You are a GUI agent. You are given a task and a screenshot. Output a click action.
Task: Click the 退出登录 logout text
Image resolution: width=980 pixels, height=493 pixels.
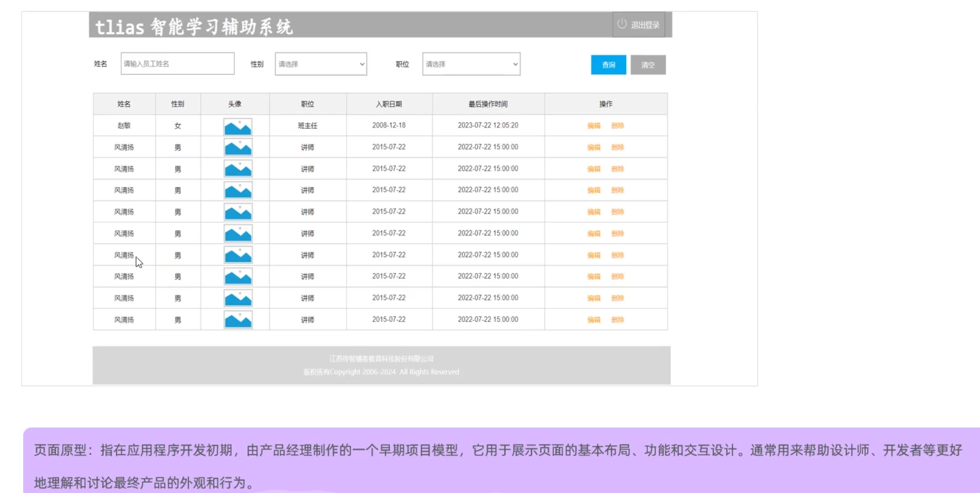click(x=645, y=25)
